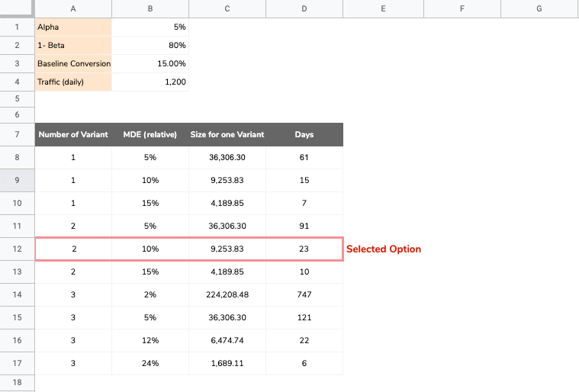Click the 10% MDE cell in row 12
The height and width of the screenshot is (392, 579).
[x=150, y=249]
